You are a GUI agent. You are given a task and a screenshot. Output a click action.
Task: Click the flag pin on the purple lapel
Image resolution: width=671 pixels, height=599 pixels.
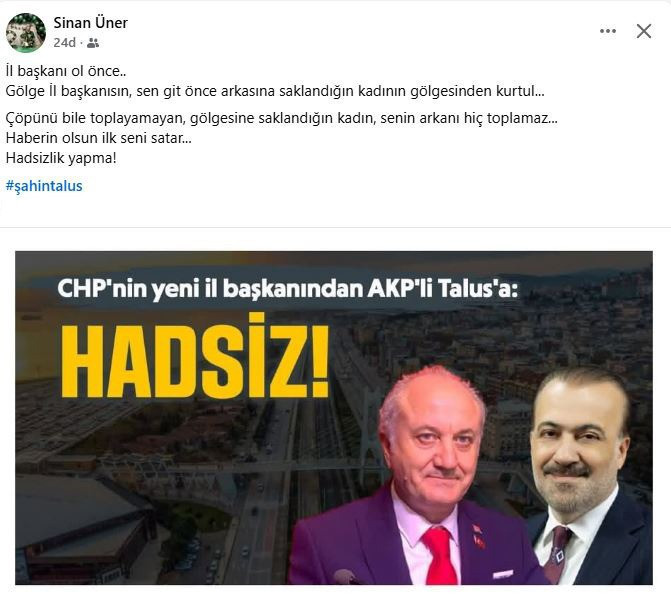click(x=478, y=535)
